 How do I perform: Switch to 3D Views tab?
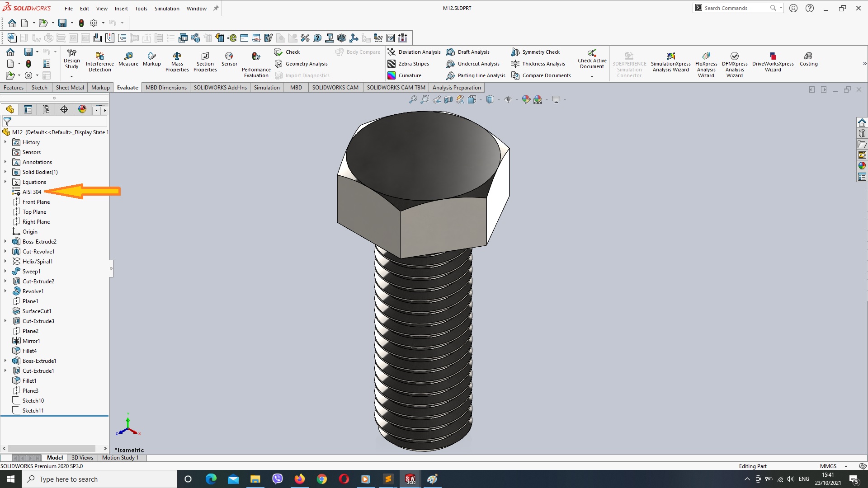click(x=82, y=458)
